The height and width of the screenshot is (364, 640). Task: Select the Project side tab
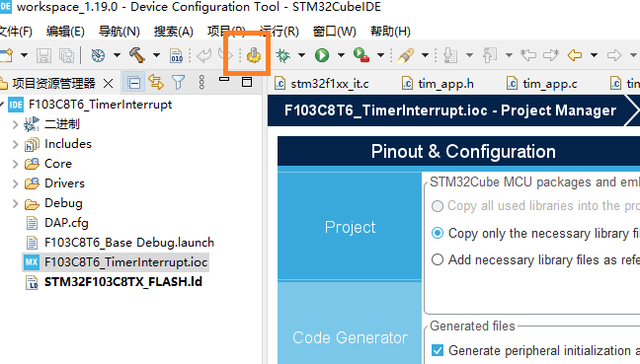pos(350,227)
